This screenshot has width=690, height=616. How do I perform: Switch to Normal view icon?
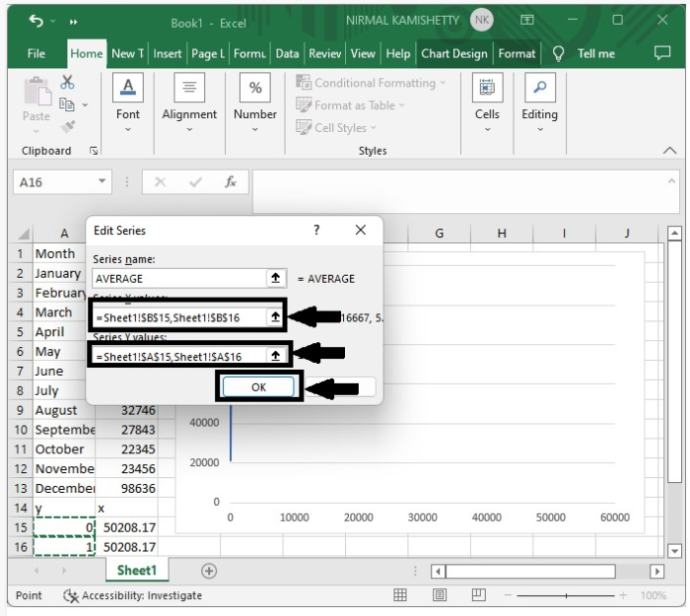pos(400,595)
